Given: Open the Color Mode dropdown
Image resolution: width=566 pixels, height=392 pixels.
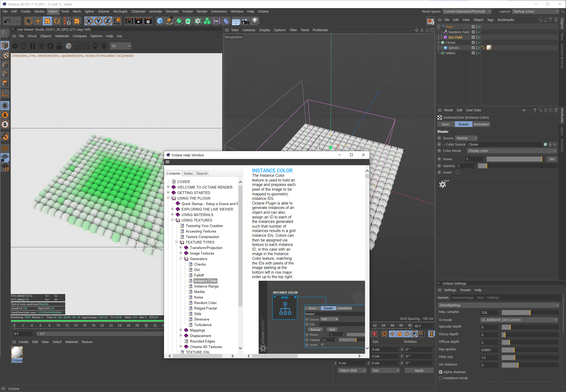Looking at the screenshot, I should point(511,151).
